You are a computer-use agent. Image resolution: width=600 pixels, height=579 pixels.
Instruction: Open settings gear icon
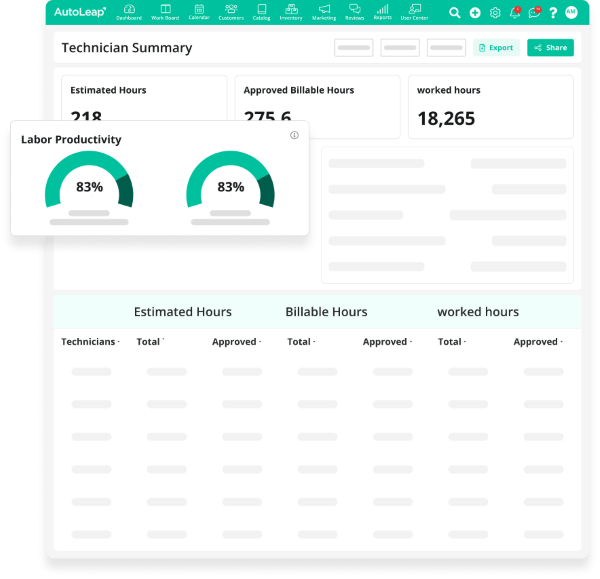click(x=495, y=13)
